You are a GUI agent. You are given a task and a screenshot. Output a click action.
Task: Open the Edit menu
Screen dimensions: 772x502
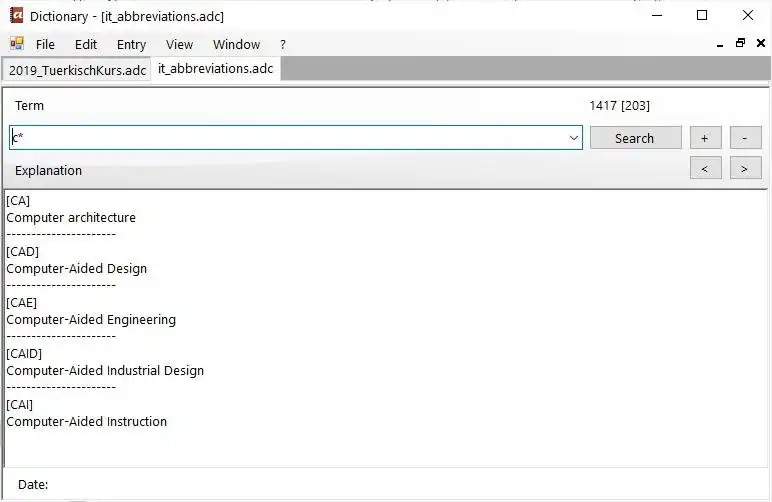click(x=86, y=44)
